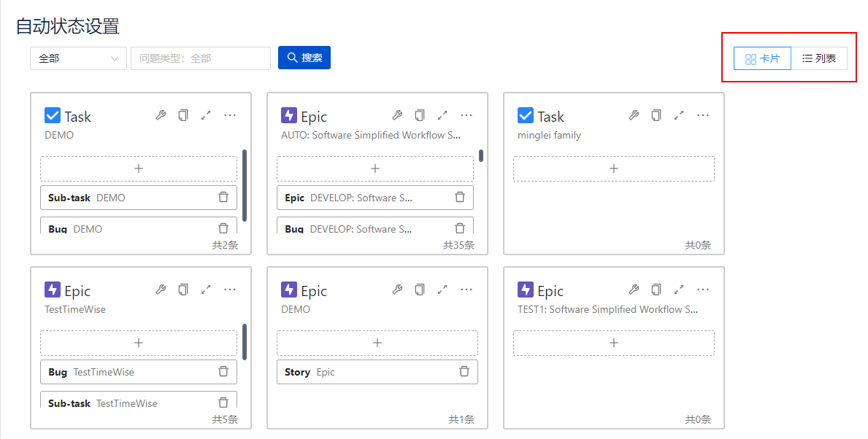Add a rule to minglei family Task card

(613, 168)
